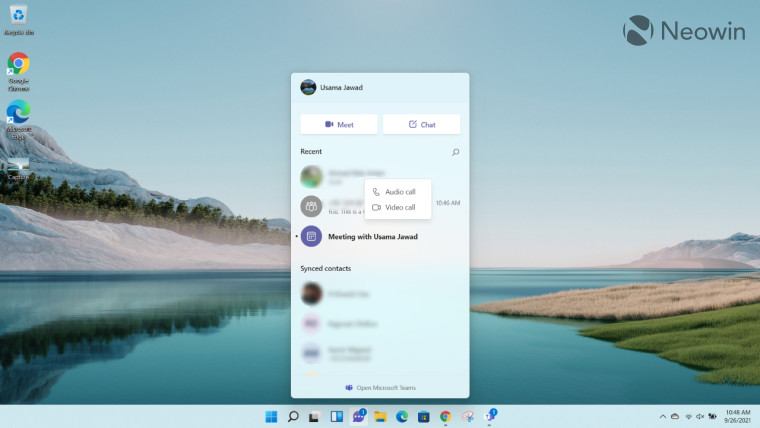
Task: Choose Video call from the popup menu
Action: coord(398,207)
